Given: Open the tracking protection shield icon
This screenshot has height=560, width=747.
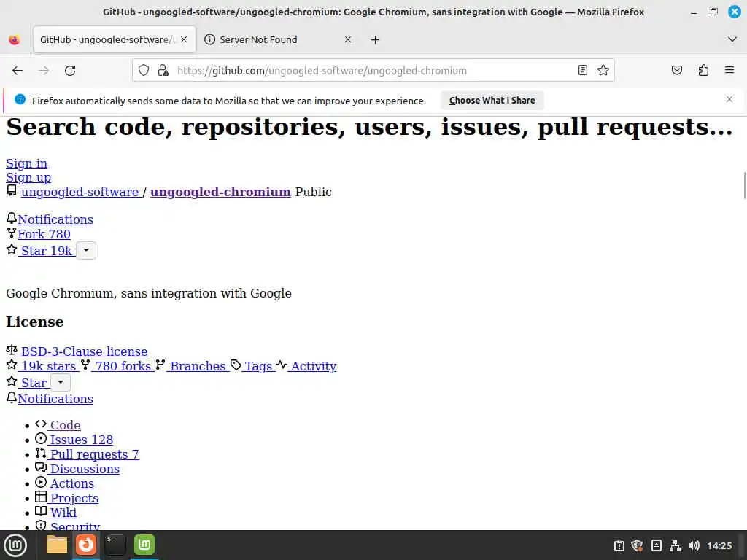Looking at the screenshot, I should tap(144, 71).
